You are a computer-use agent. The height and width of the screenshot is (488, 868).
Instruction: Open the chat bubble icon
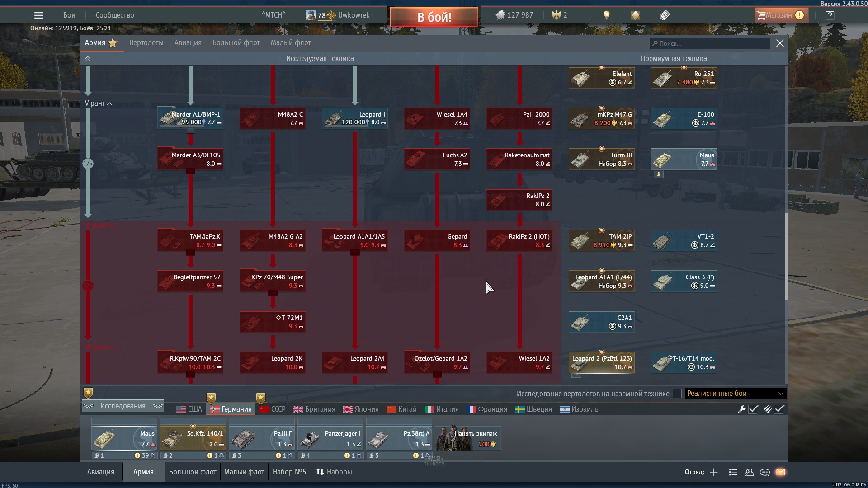pyautogui.click(x=765, y=472)
